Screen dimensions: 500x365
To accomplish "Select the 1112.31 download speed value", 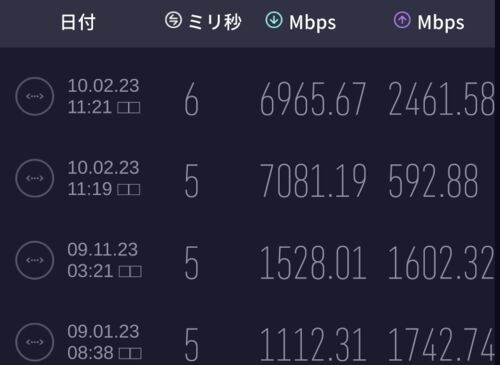I will 311,345.
